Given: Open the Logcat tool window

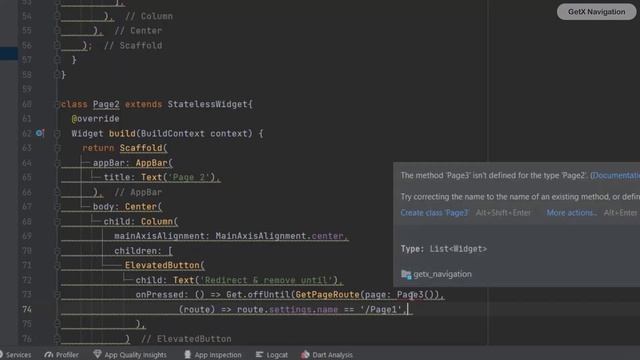Looking at the screenshot, I should tap(272, 355).
